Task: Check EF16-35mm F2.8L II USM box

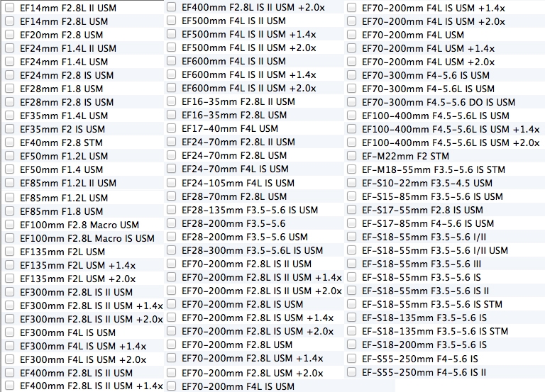Action: (171, 101)
